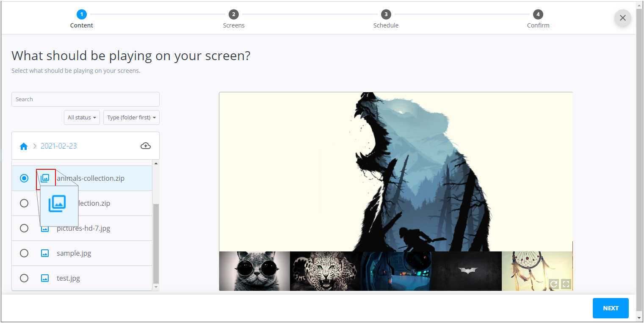Click the large bear silhouette preview image
This screenshot has width=644, height=323.
tap(396, 172)
